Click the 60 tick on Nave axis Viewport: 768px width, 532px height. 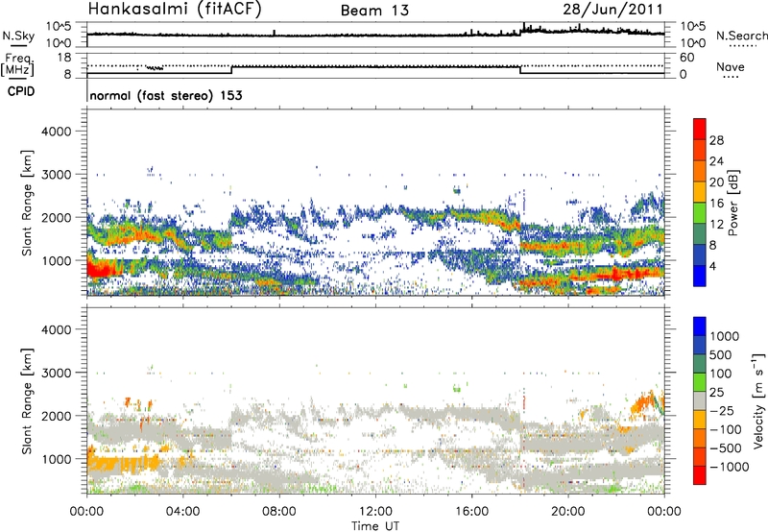[686, 58]
